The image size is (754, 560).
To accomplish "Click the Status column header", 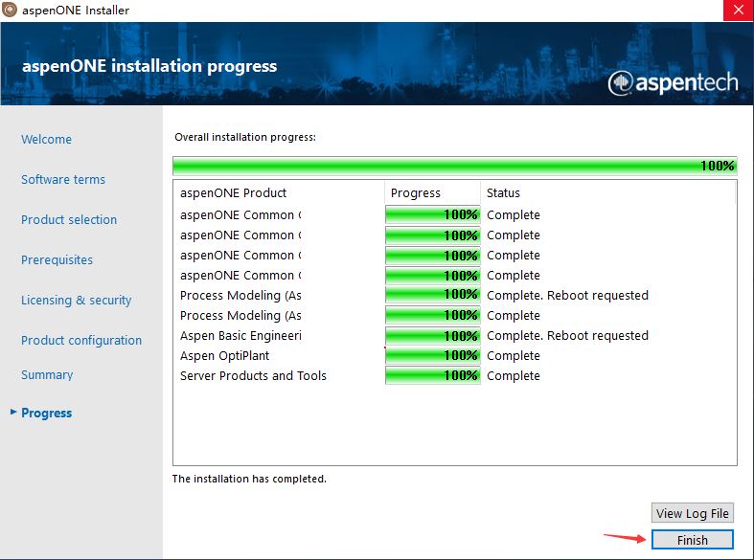I will point(607,192).
